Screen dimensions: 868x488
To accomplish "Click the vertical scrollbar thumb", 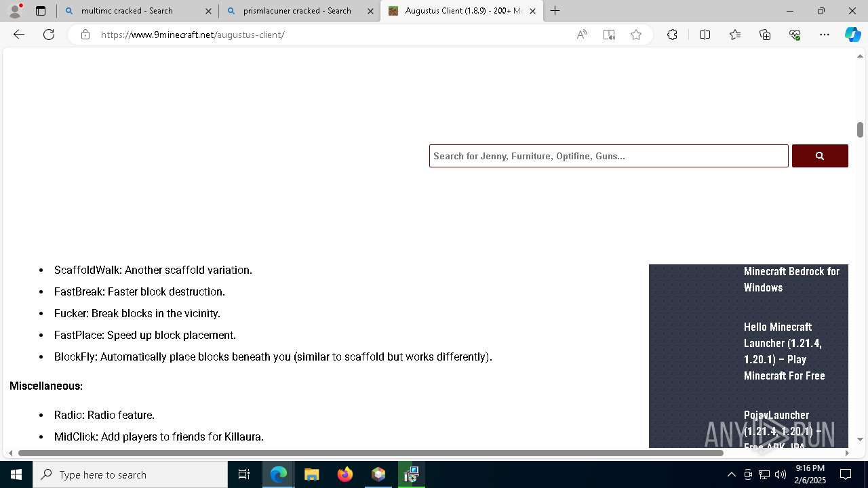I will [x=860, y=129].
